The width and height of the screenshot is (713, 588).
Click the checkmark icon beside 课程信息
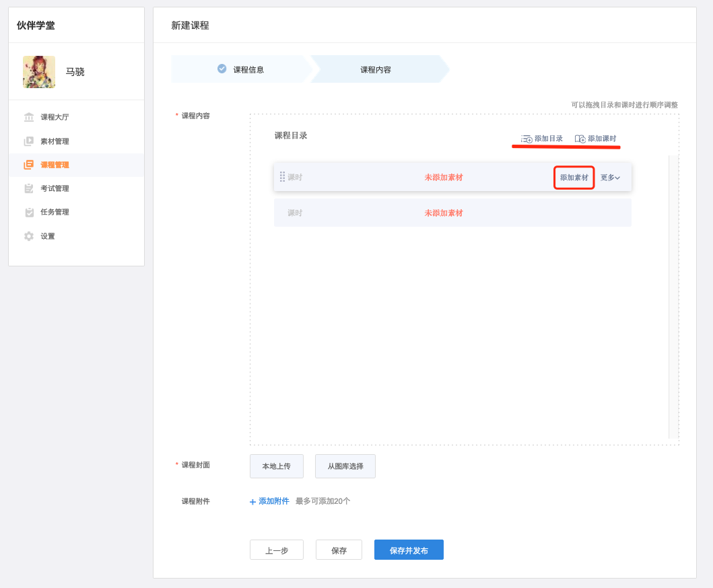click(x=222, y=69)
